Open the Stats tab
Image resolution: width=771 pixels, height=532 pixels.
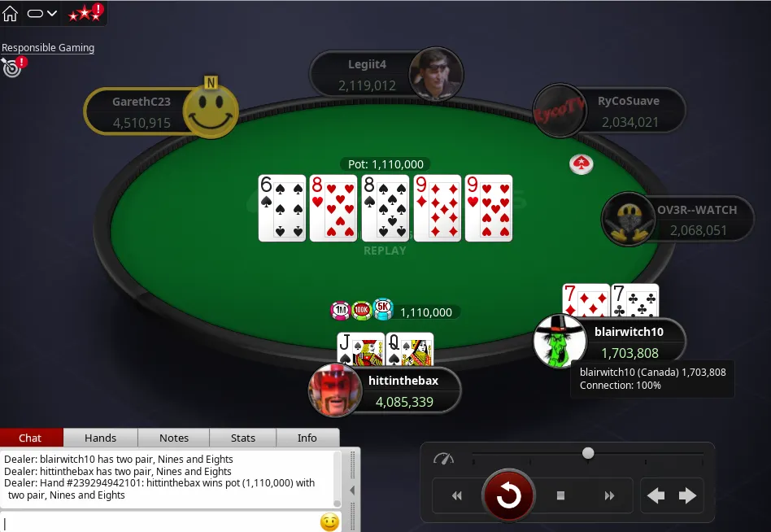point(243,438)
